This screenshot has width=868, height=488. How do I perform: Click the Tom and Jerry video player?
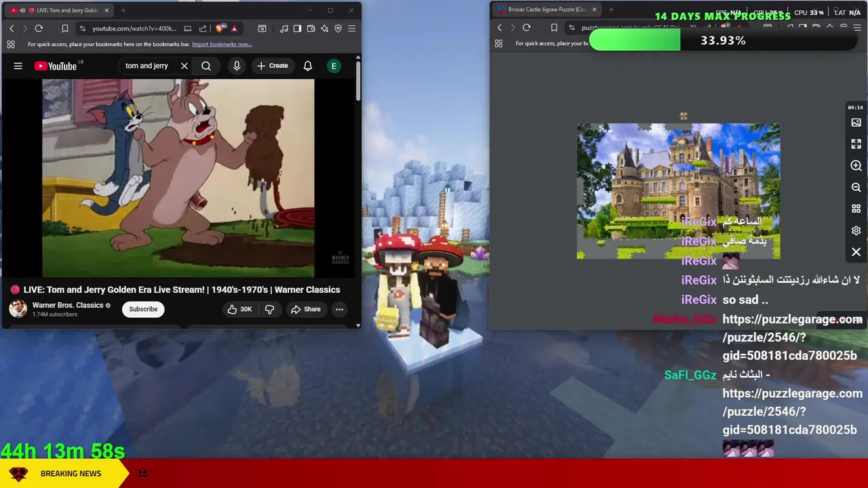point(178,178)
